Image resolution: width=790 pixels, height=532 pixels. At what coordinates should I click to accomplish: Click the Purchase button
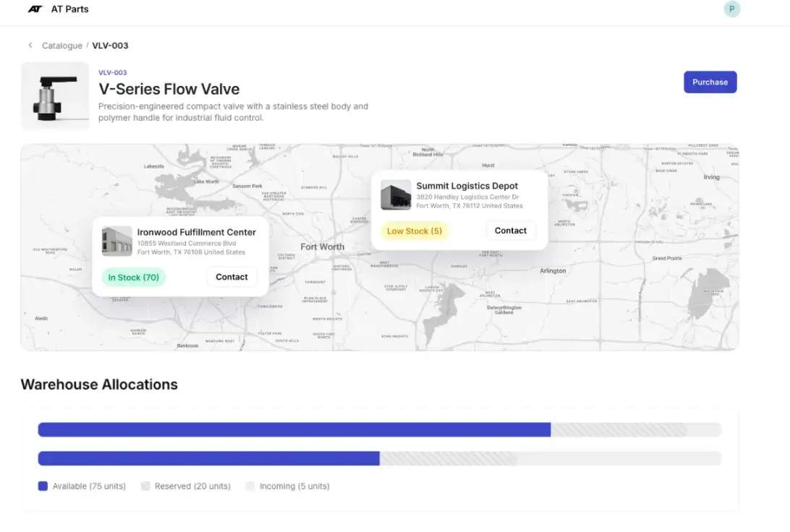(710, 82)
